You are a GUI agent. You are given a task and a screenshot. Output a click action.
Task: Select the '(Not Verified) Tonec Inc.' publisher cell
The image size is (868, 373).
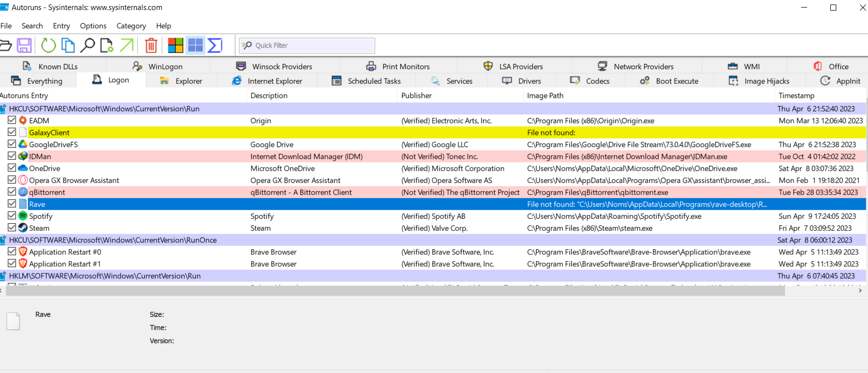click(x=440, y=156)
